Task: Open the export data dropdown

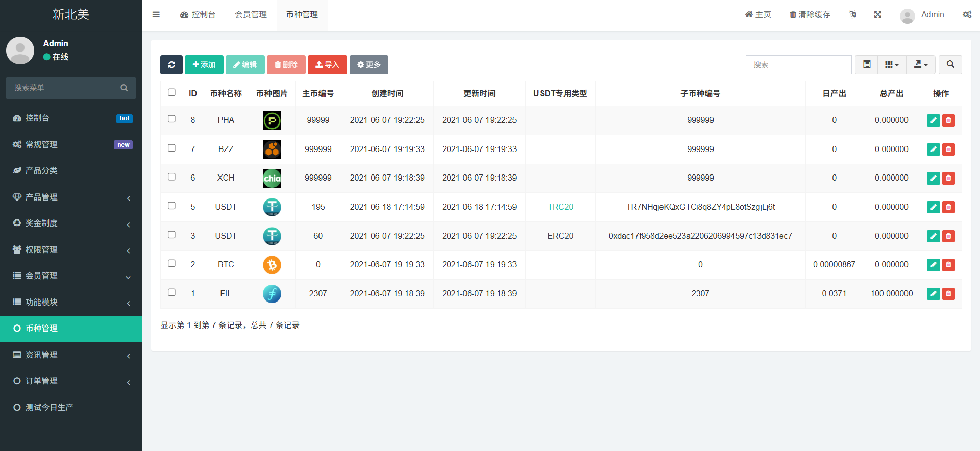Action: (920, 65)
